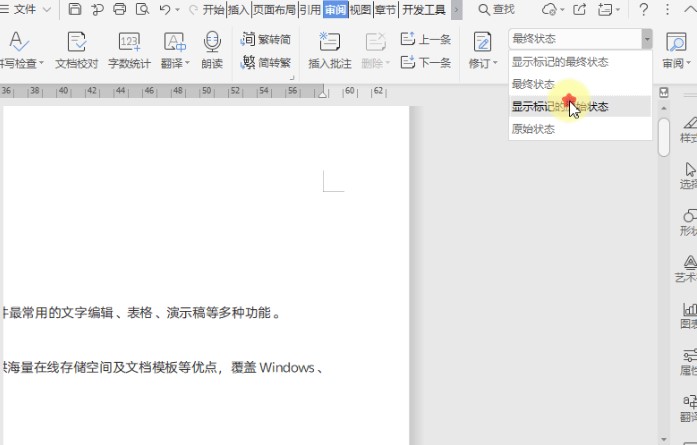
Task: Toggle 修订 track changes icon
Action: coord(482,42)
